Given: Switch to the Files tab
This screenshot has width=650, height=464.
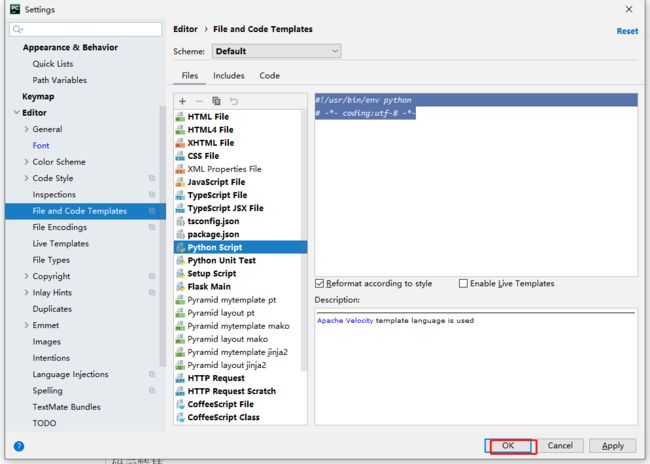Looking at the screenshot, I should tap(189, 76).
